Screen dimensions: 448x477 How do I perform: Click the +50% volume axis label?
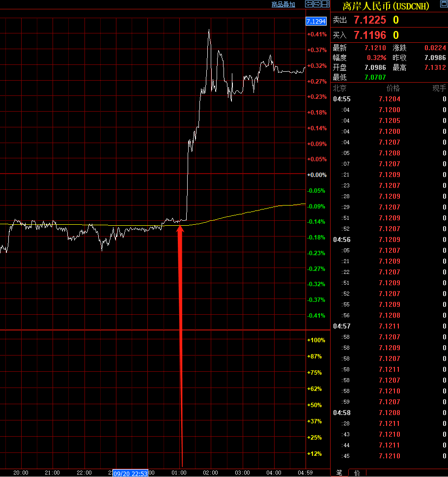(x=314, y=405)
